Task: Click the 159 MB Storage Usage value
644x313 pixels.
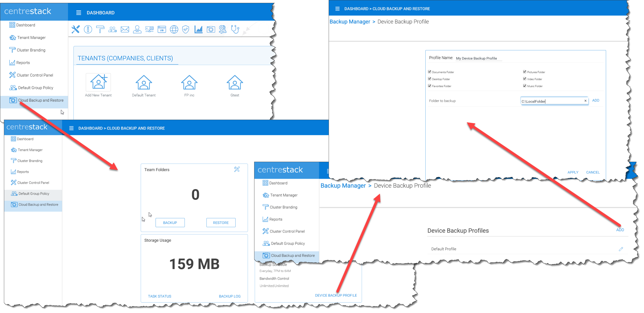Action: (x=194, y=264)
